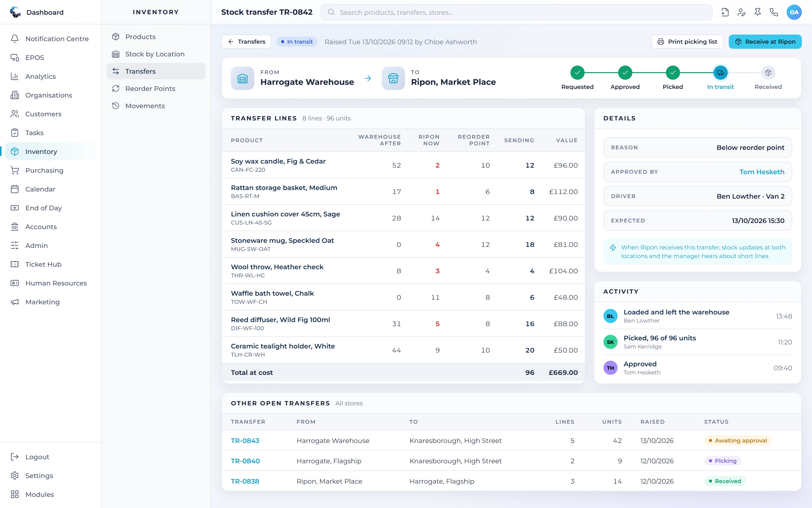Click the pin icon in top bar
This screenshot has height=508, width=812.
758,12
